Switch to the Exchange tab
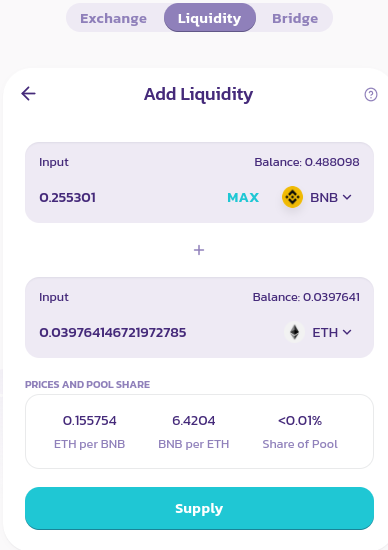This screenshot has width=388, height=550. [113, 18]
